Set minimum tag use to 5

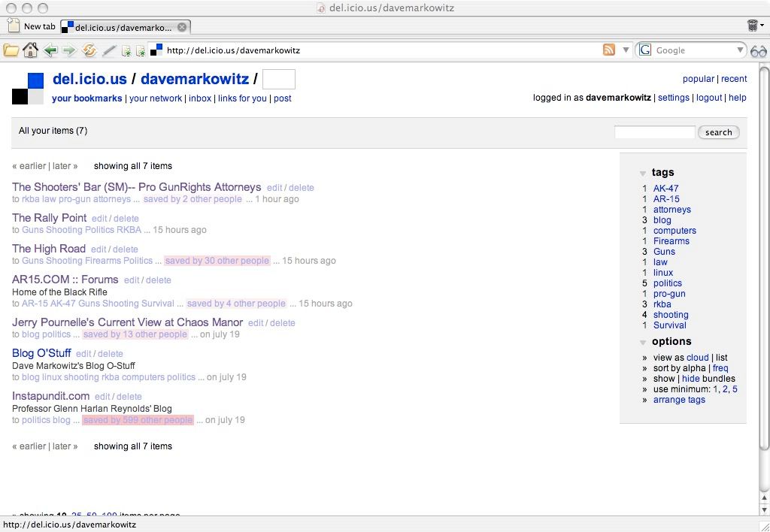[x=735, y=389]
